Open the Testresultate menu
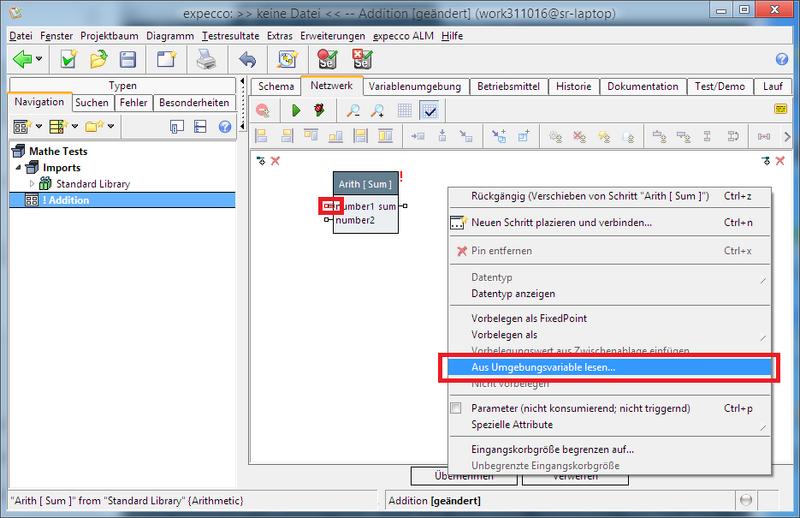This screenshot has height=518, width=800. tap(232, 36)
